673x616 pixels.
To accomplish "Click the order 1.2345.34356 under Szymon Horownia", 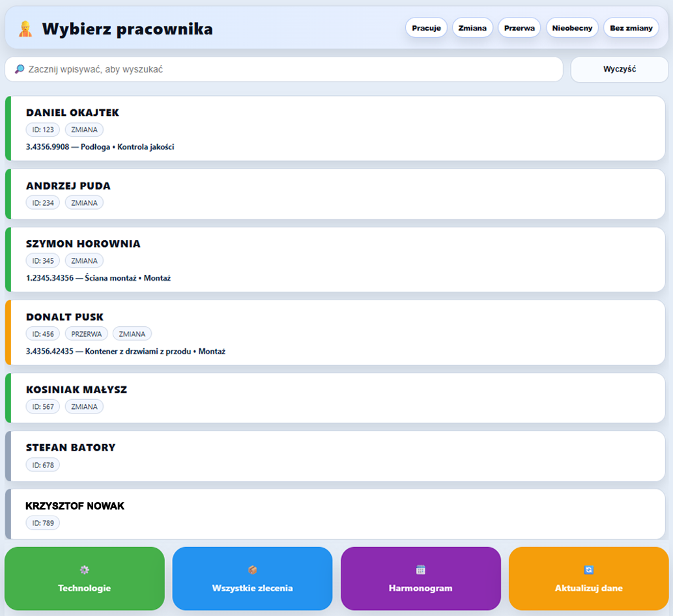I will coord(98,277).
